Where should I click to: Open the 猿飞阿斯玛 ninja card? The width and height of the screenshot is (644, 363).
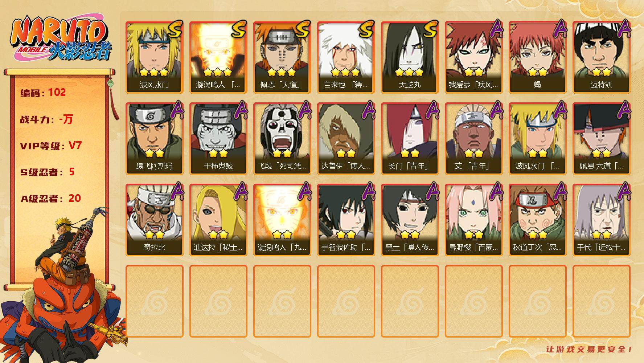coord(155,138)
